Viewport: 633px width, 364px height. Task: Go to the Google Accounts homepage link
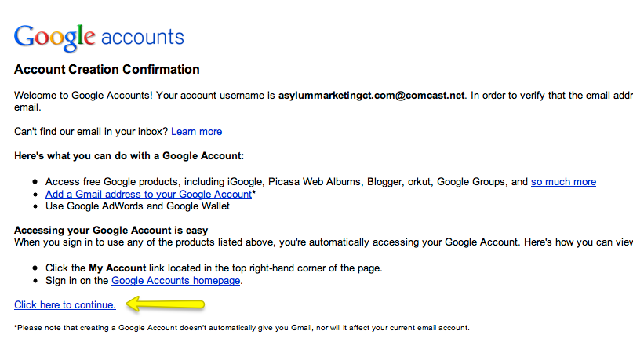[x=176, y=280]
